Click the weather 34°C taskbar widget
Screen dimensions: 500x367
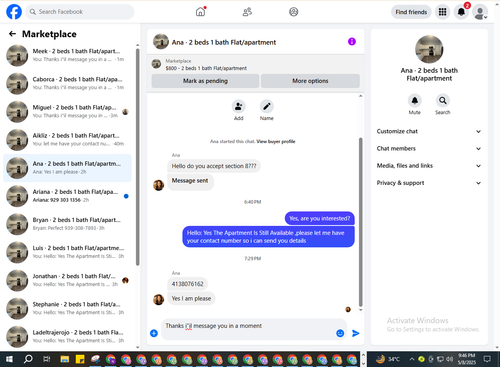coord(388,359)
